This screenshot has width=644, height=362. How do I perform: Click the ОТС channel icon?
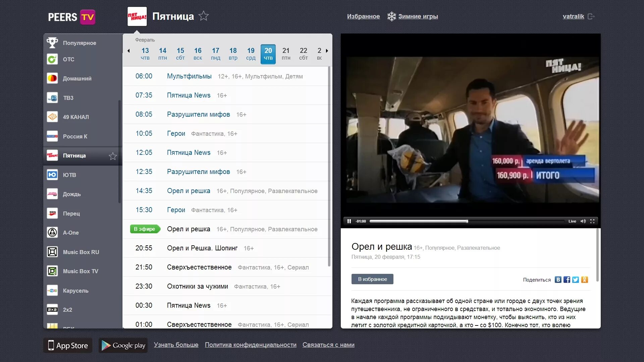(52, 59)
